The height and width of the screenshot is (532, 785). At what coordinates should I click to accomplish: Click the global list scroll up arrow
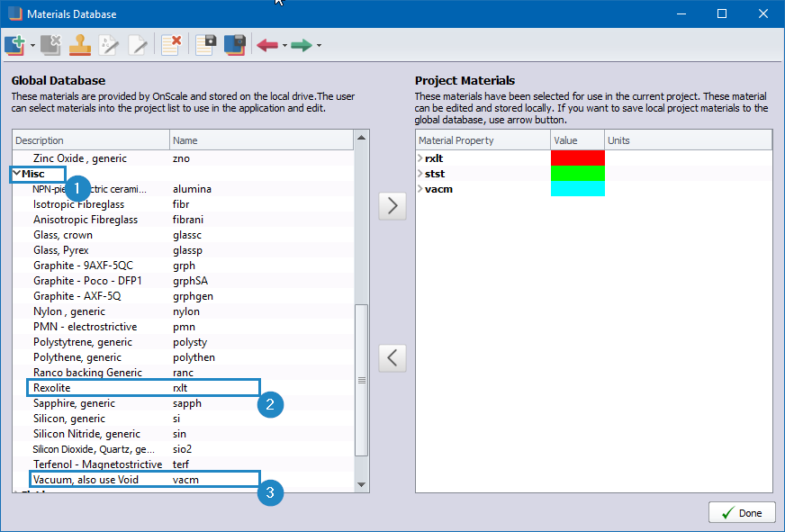(362, 137)
